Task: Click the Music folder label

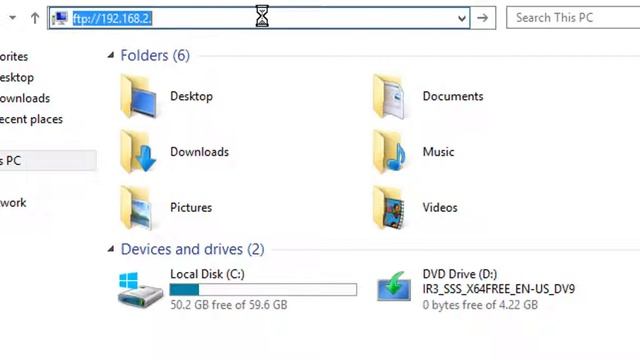Action: (x=438, y=152)
